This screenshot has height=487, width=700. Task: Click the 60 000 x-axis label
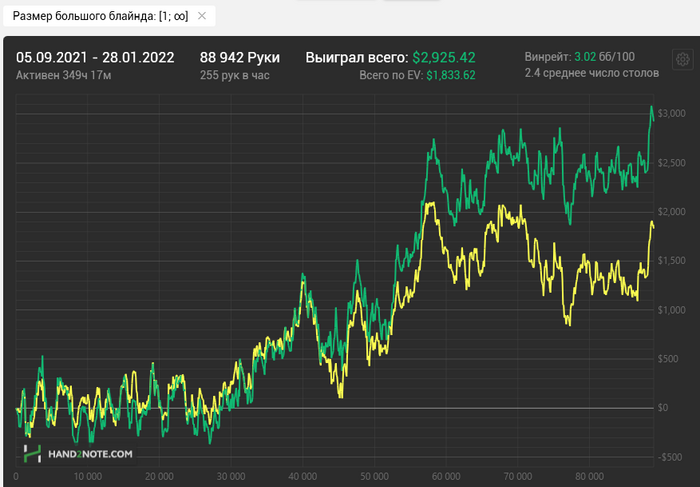446,476
